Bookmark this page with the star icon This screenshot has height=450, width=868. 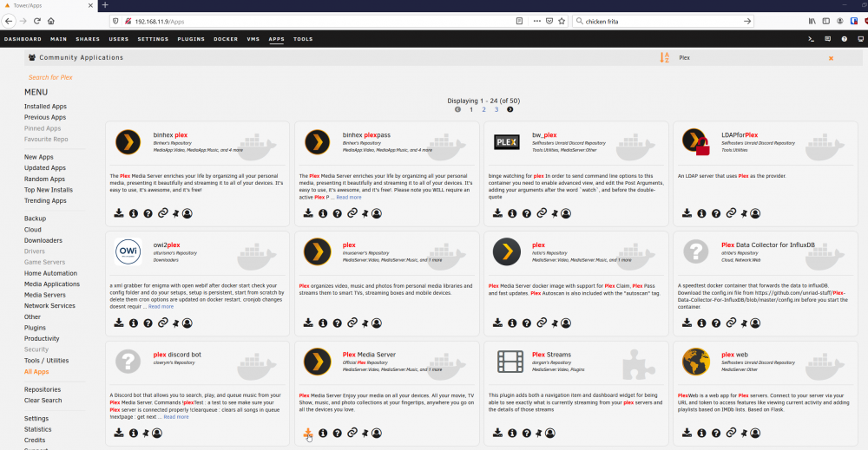pos(562,21)
